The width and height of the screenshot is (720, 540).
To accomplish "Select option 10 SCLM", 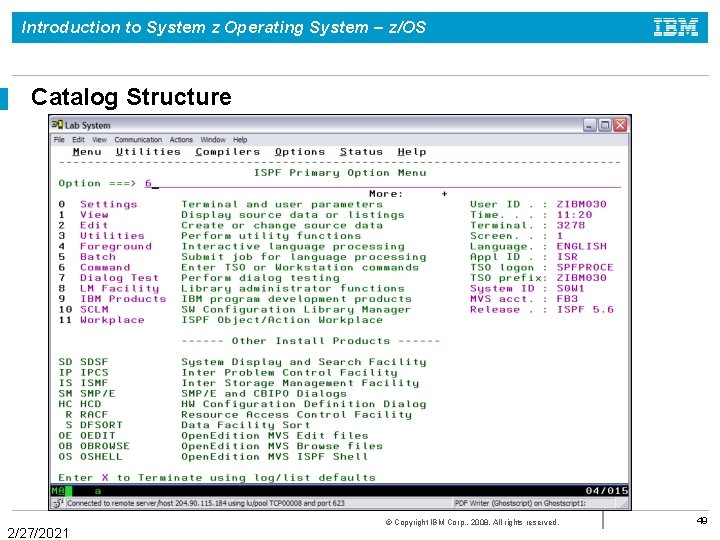I will coord(84,309).
